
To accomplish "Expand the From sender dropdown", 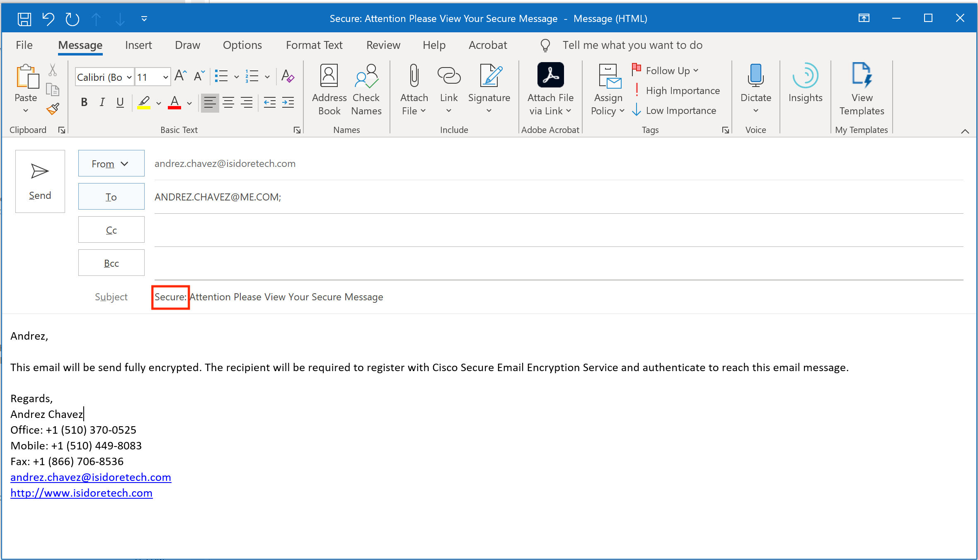I will 111,164.
